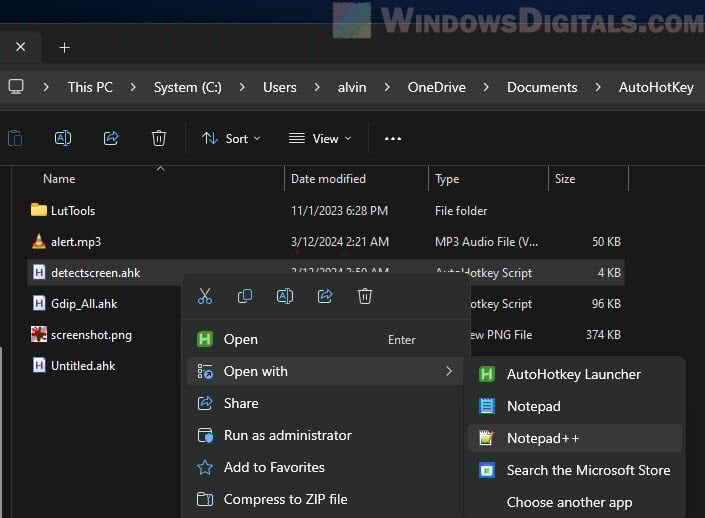Viewport: 705px width, 518px height.
Task: Sort by the Size column header
Action: [565, 179]
